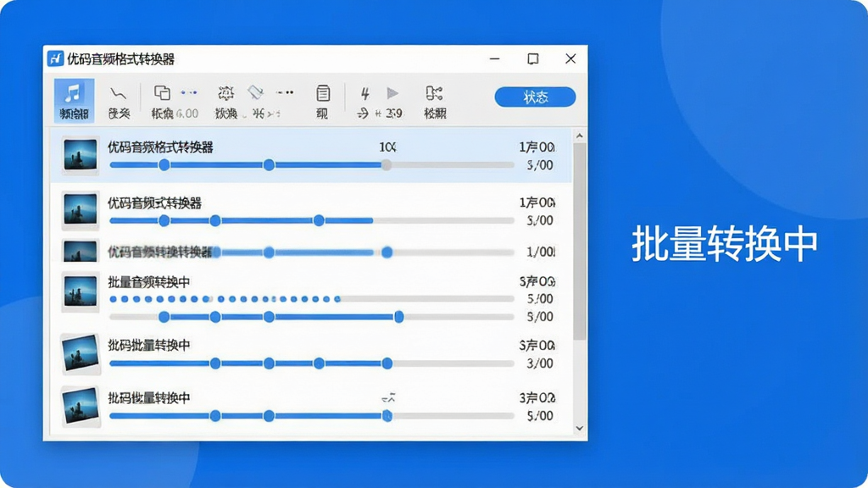
Task: Click the scrollbar down arrow
Action: coord(580,428)
